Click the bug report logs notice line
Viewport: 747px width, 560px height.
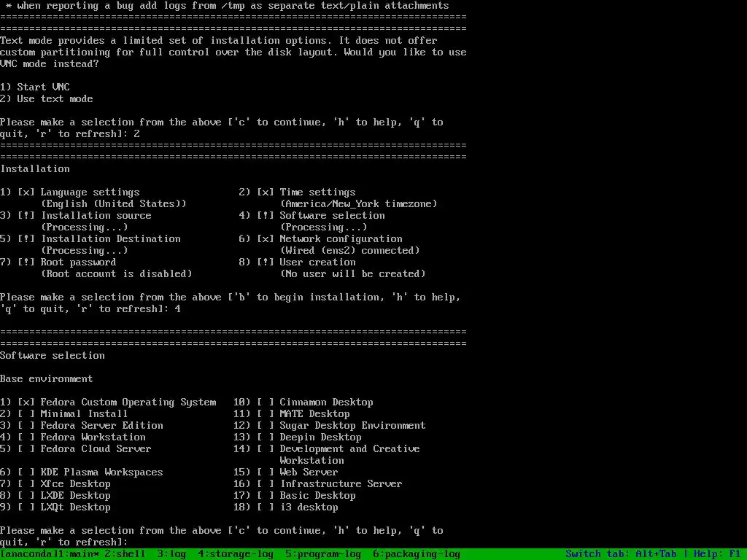pos(228,6)
